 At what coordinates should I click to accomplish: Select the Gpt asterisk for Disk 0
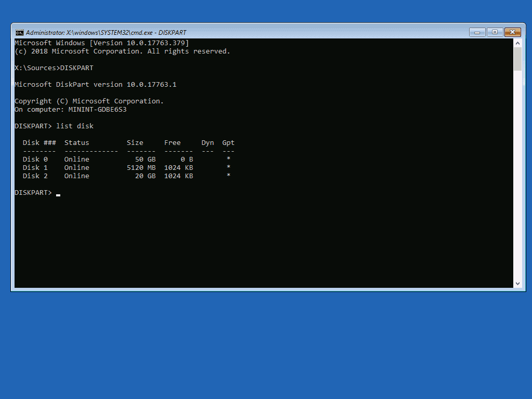(x=228, y=159)
